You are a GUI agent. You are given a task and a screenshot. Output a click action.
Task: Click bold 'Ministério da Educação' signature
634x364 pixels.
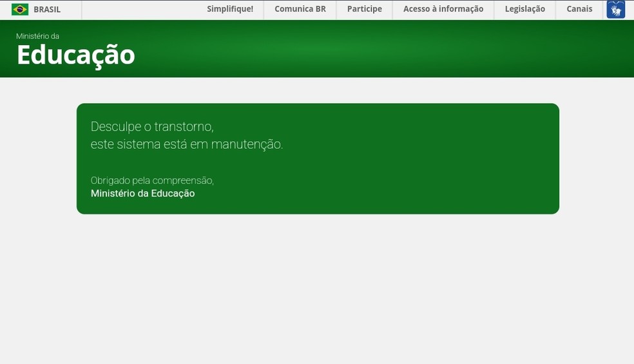(143, 193)
